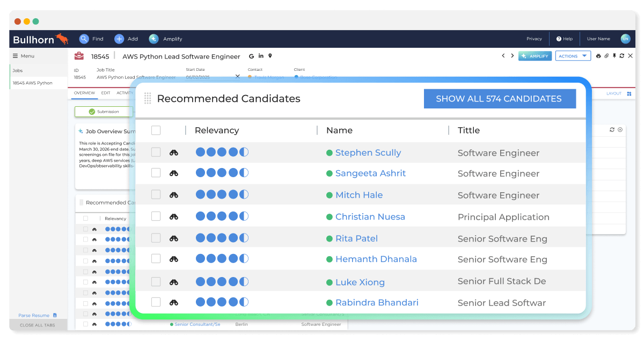Open the 18545 AWS Python sidebar tab
644x364 pixels.
pyautogui.click(x=39, y=83)
